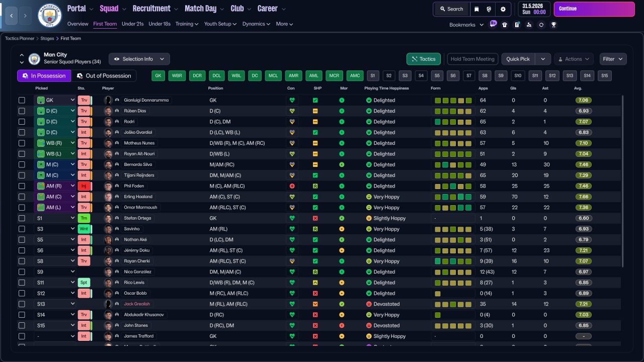Open the Tactics button
Image resolution: width=644 pixels, height=362 pixels.
(x=424, y=59)
